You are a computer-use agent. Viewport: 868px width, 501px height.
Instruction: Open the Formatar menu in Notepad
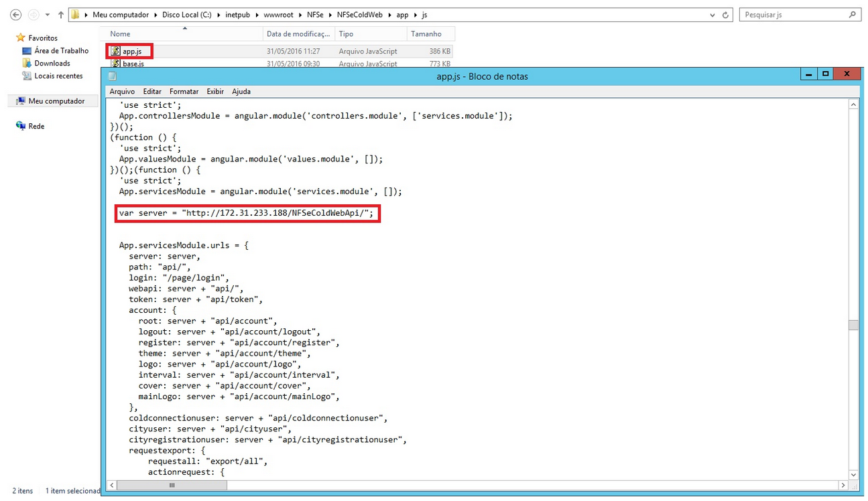[184, 92]
